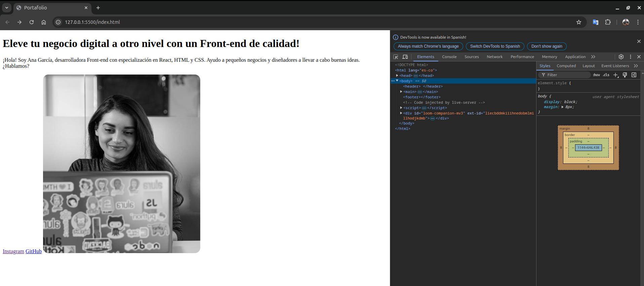
Task: Toggle the :hov element state button
Action: 596,75
